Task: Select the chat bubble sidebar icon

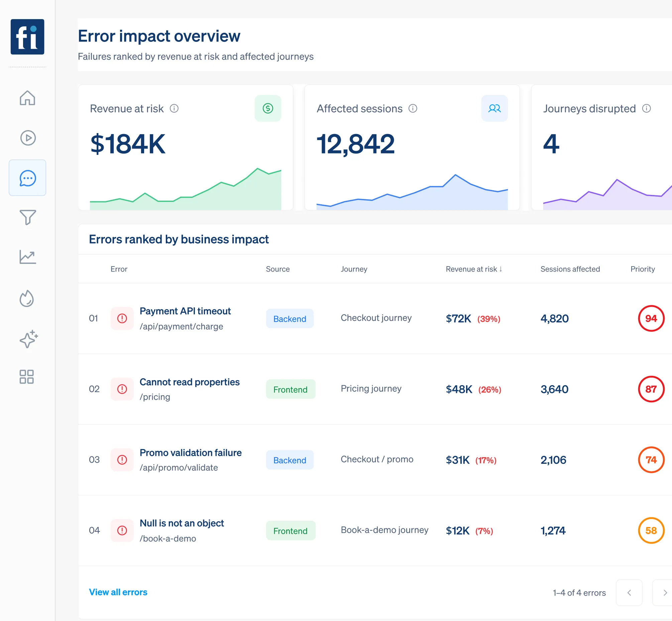Action: [x=27, y=178]
